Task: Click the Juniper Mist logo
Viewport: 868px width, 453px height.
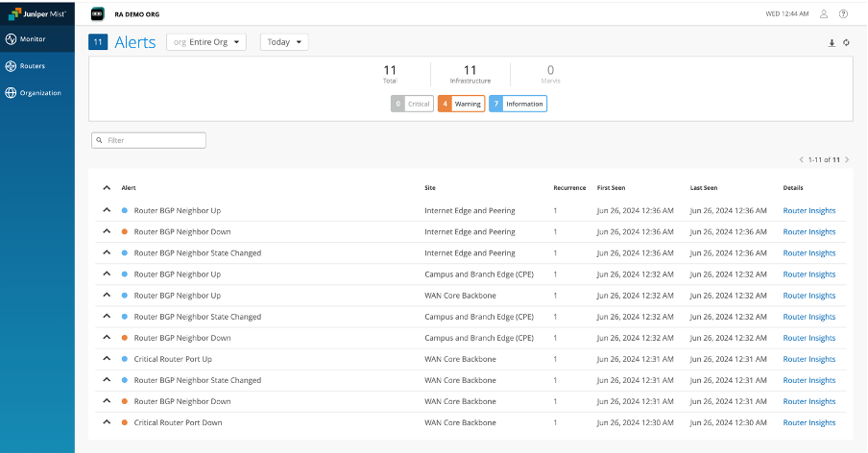Action: click(x=36, y=14)
